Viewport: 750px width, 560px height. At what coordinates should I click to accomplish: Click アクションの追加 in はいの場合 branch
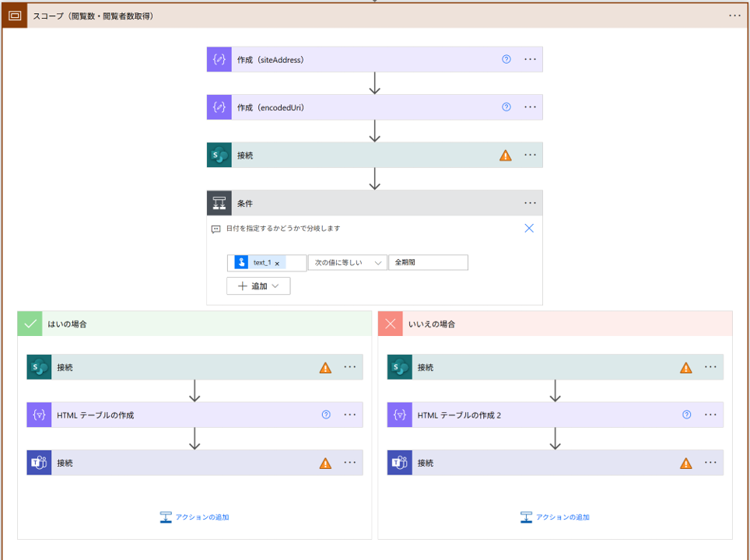pos(195,517)
